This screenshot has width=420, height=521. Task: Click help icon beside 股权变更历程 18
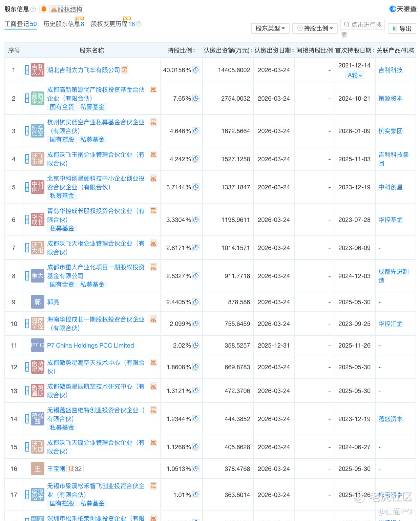pos(139,24)
